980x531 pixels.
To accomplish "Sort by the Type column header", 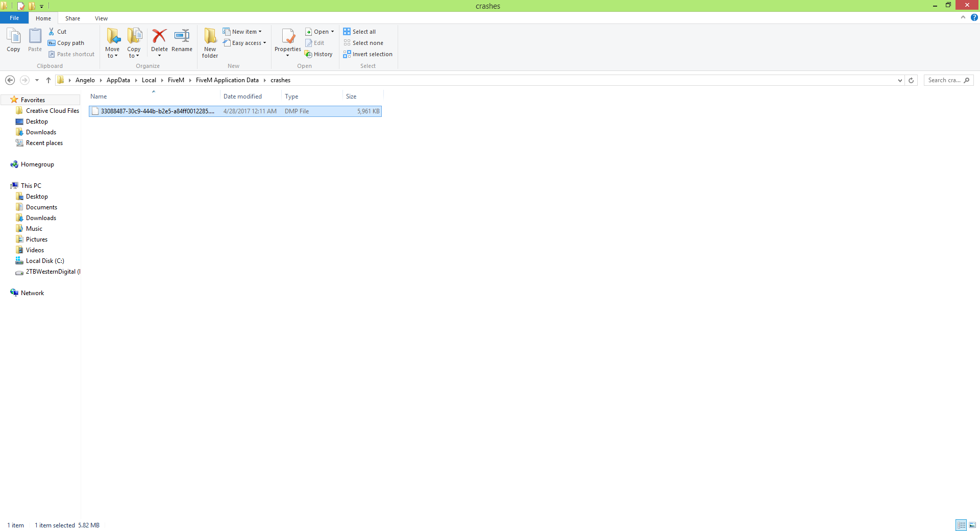I will [x=312, y=96].
